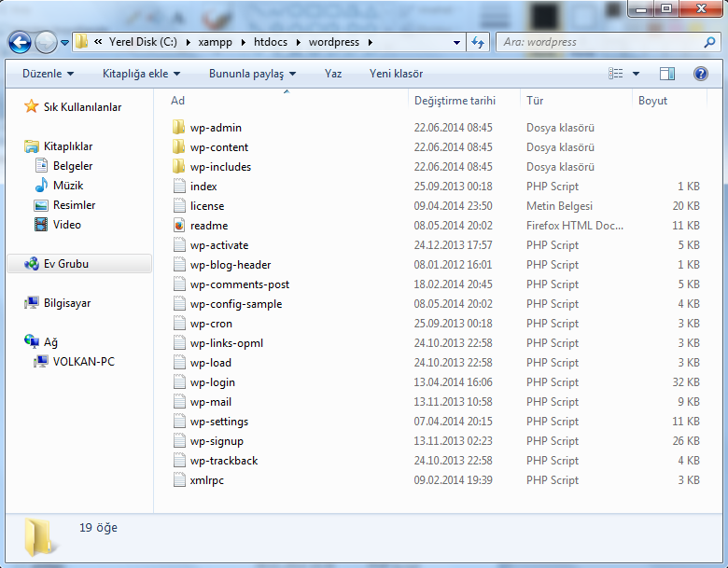This screenshot has height=568, width=728.
Task: Open the Video library icon
Action: tap(41, 225)
